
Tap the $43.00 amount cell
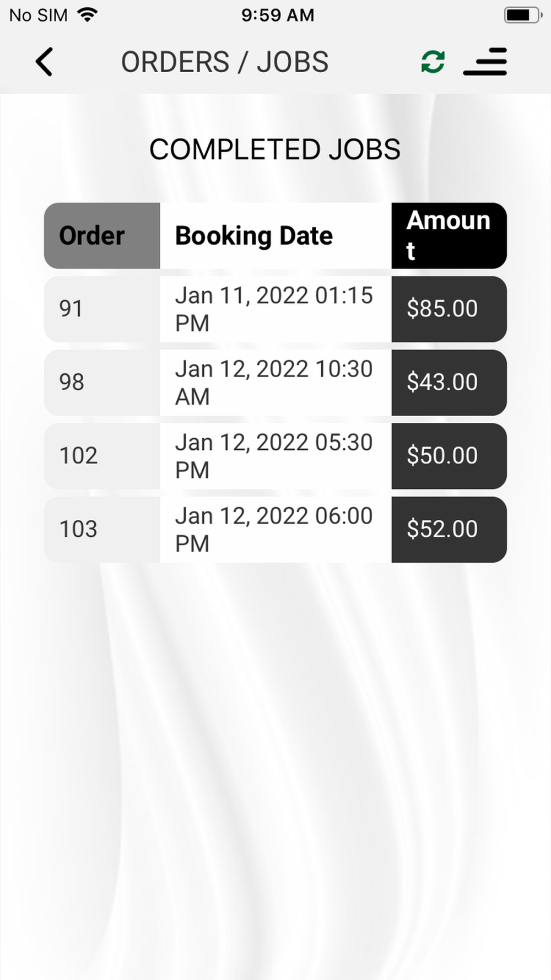coord(449,383)
